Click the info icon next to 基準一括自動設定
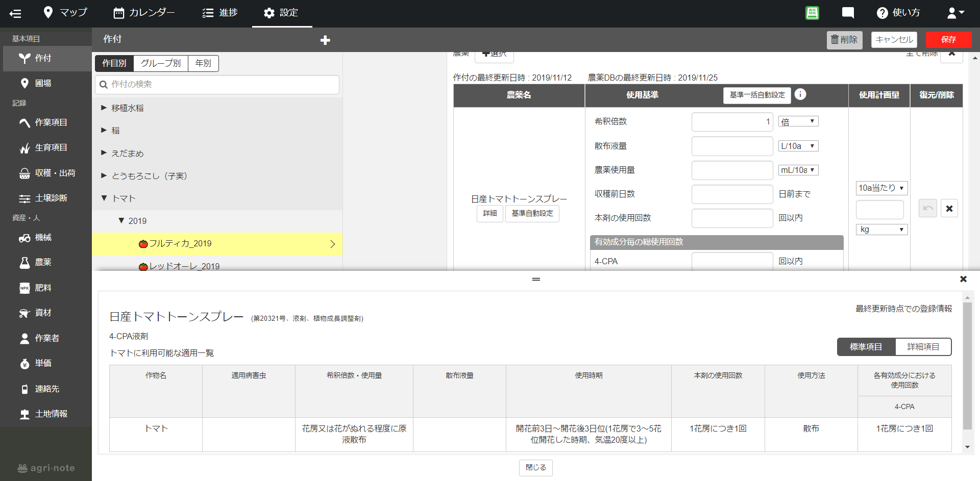This screenshot has width=980, height=481. 800,94
